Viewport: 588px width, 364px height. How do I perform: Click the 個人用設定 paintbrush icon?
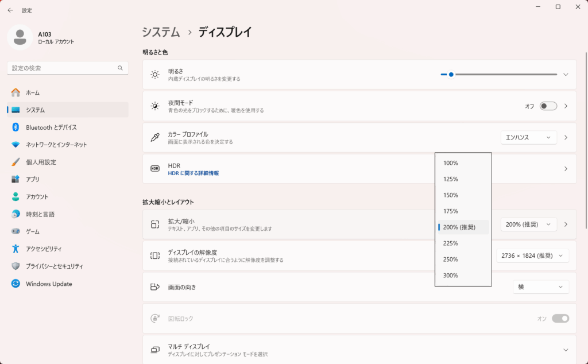coord(16,162)
